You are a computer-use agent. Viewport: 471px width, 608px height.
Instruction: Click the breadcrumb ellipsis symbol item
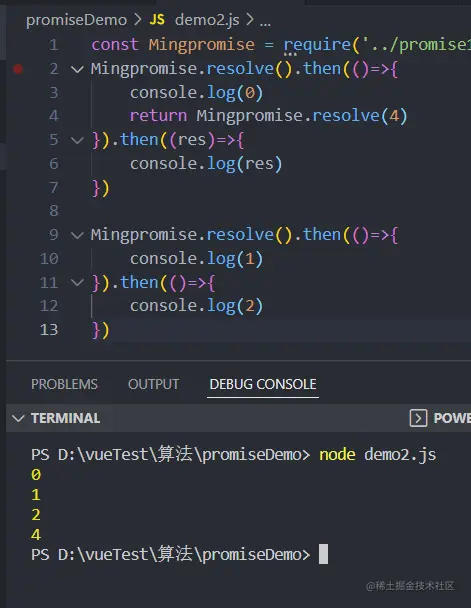coord(265,21)
